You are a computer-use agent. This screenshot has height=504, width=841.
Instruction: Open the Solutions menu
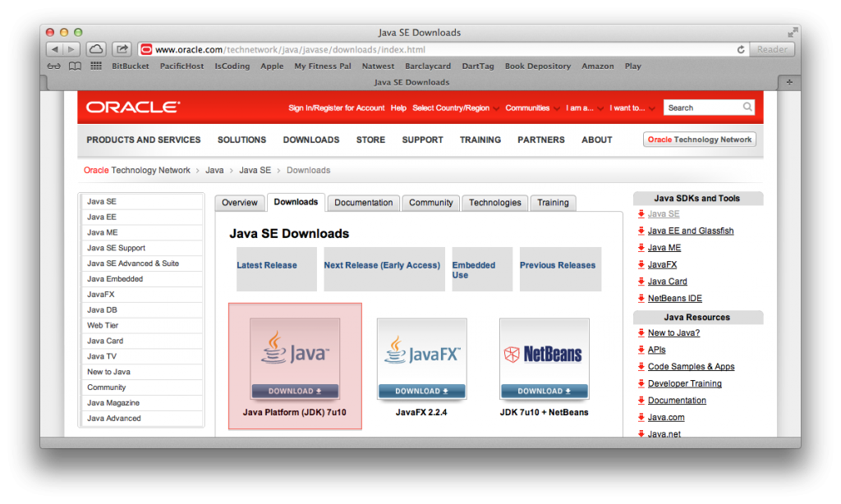click(x=241, y=140)
